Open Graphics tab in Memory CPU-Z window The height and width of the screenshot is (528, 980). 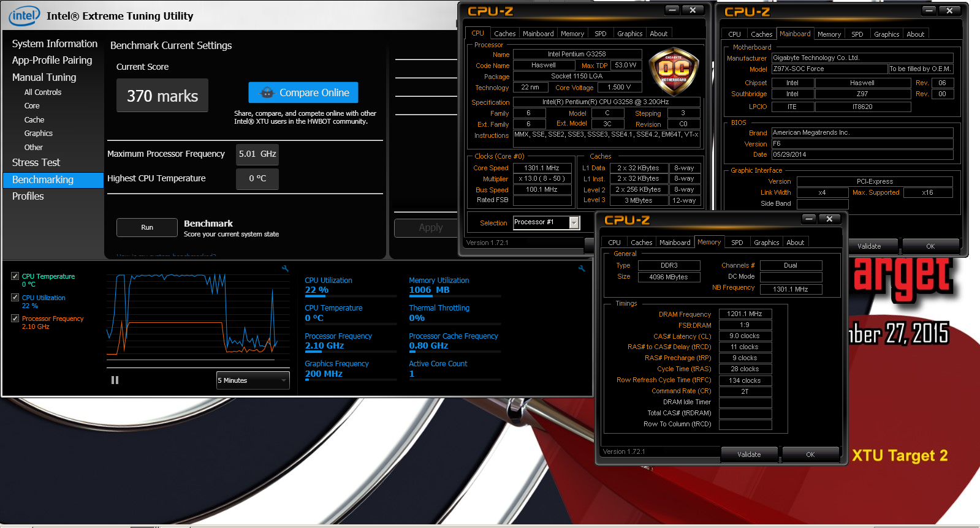[x=767, y=243]
